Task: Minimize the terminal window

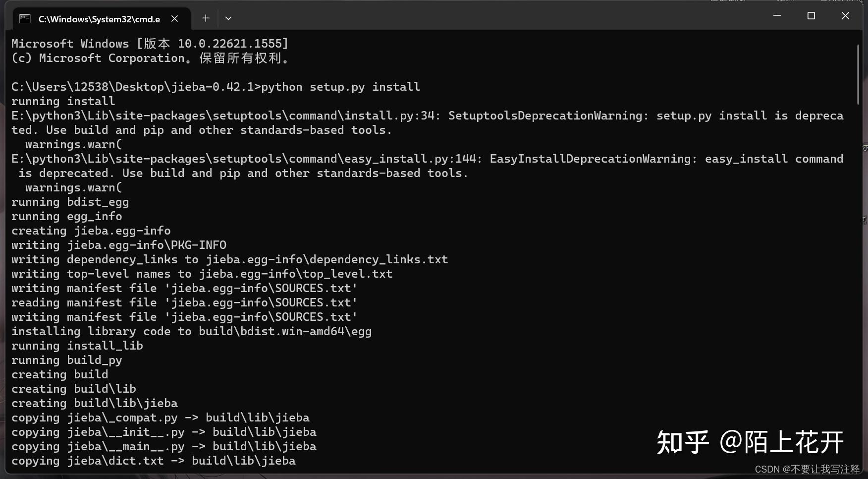Action: (776, 15)
